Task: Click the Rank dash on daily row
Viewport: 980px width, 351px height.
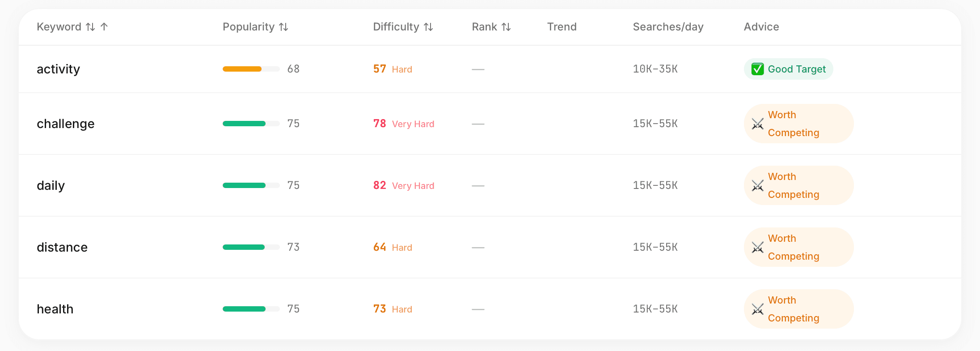Action: point(478,185)
